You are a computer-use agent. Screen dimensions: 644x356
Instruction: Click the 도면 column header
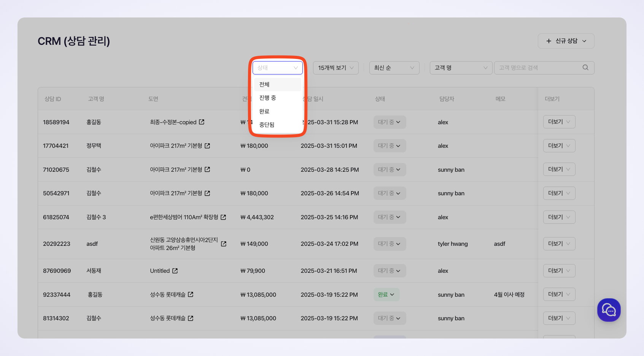(153, 99)
